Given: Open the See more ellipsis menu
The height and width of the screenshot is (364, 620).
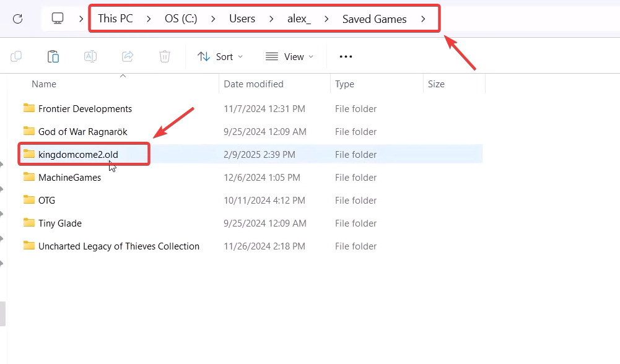Looking at the screenshot, I should (346, 56).
